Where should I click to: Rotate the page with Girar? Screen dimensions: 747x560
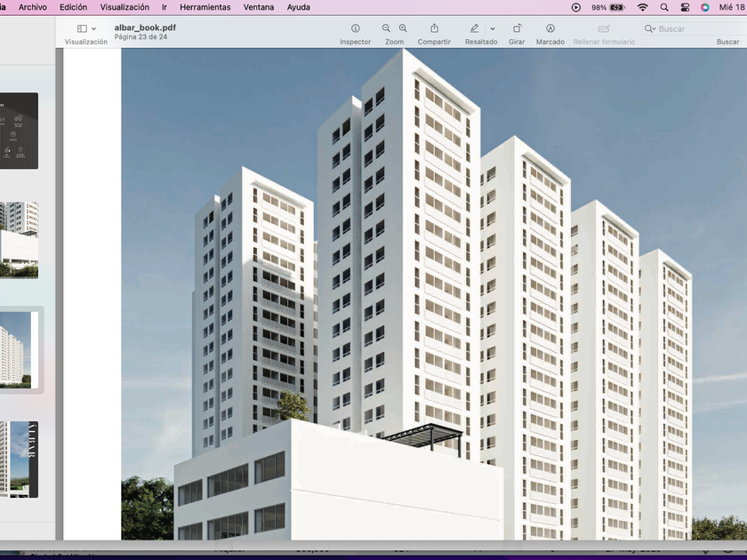pyautogui.click(x=517, y=29)
